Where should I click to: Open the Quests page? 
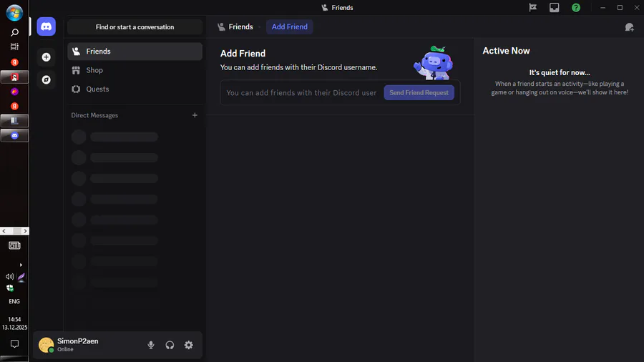[135, 89]
